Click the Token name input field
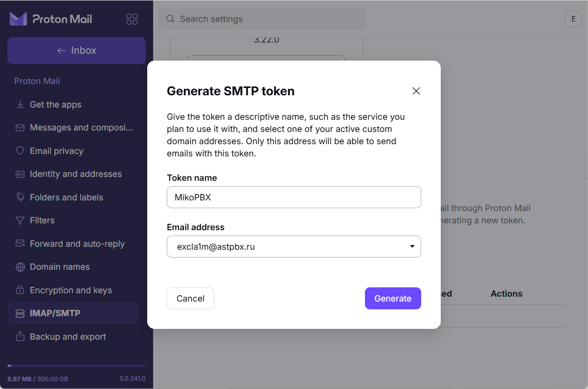 pyautogui.click(x=294, y=197)
